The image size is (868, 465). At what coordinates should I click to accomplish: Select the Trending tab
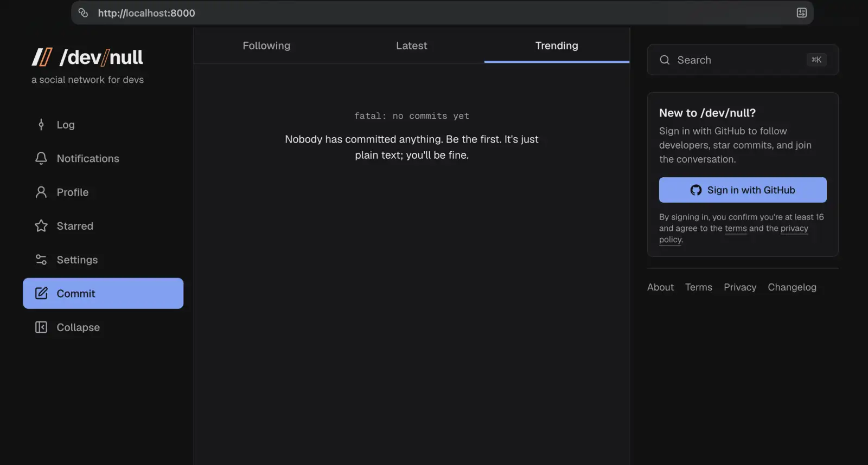tap(557, 46)
